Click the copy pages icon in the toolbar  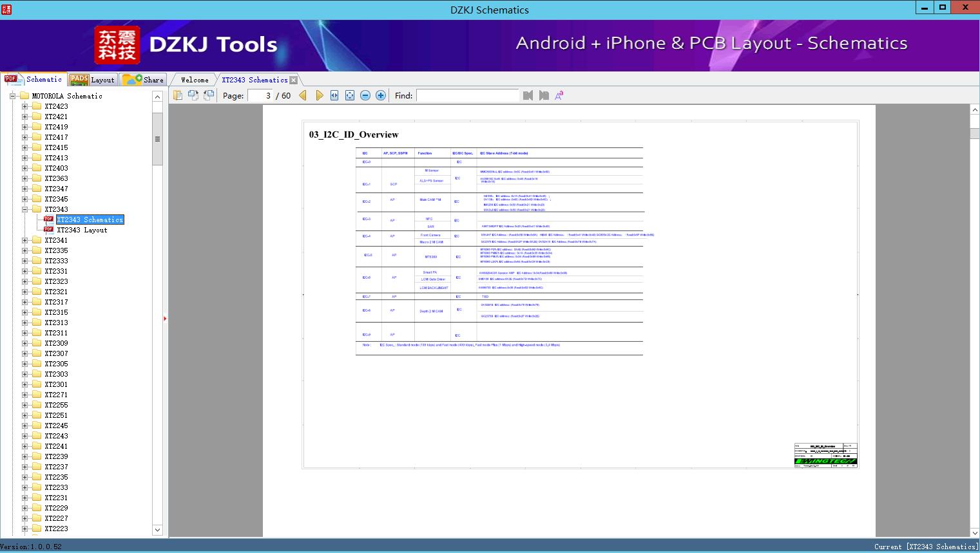[x=178, y=95]
